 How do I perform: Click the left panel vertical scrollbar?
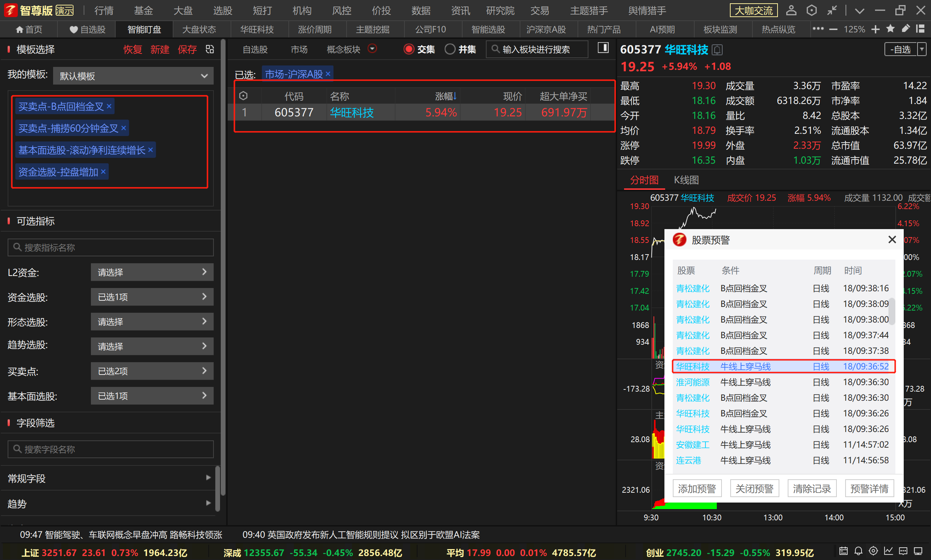(223, 267)
